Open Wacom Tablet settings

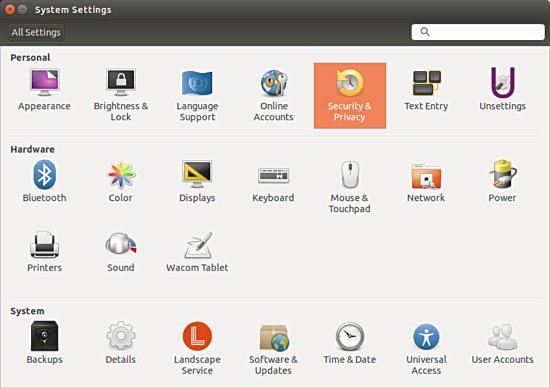(197, 252)
